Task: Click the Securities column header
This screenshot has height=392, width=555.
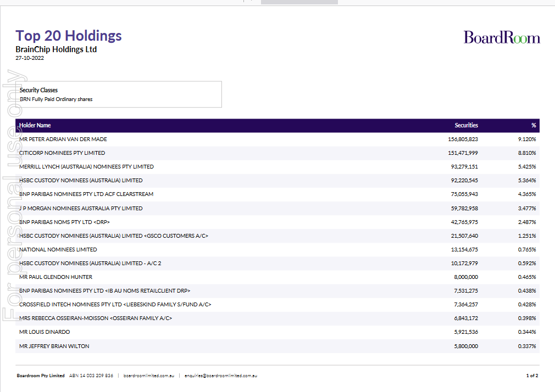Action: [466, 125]
